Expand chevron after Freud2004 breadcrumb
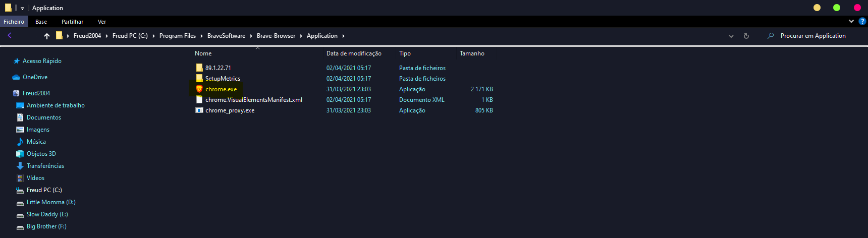The image size is (868, 238). (x=106, y=36)
